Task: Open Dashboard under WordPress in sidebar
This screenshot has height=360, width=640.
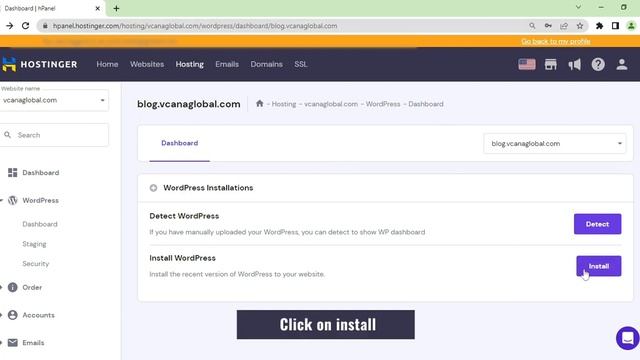Action: [x=40, y=224]
